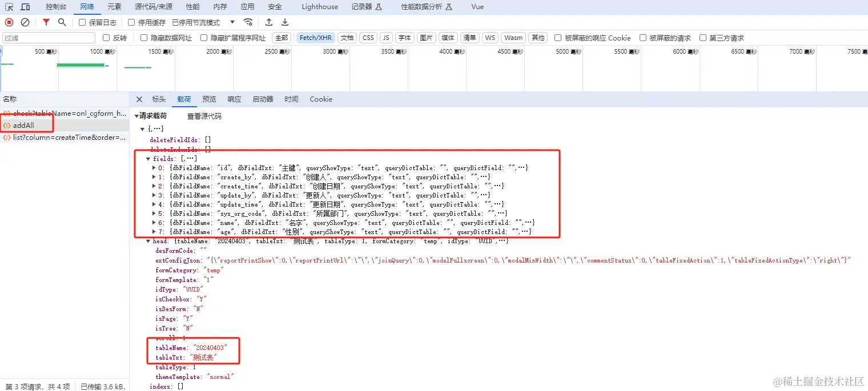Toggle 被屏蔽的请求 checkbox
Viewport: 868px width, 391px height.
[643, 38]
